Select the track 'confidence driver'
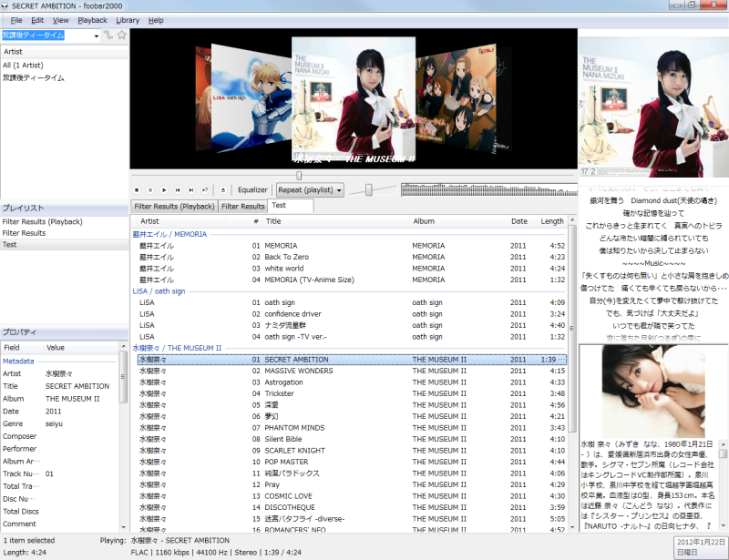The image size is (729, 560). pos(352,314)
